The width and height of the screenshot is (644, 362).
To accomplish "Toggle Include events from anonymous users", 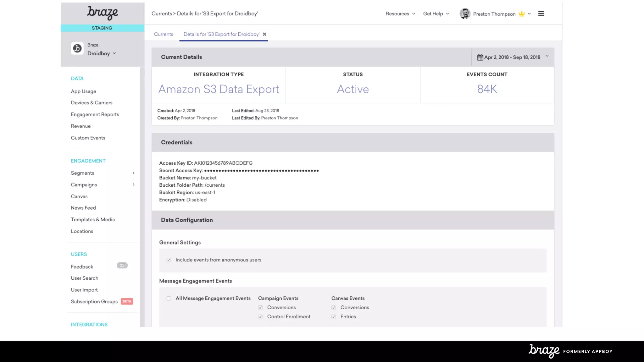I will 169,260.
